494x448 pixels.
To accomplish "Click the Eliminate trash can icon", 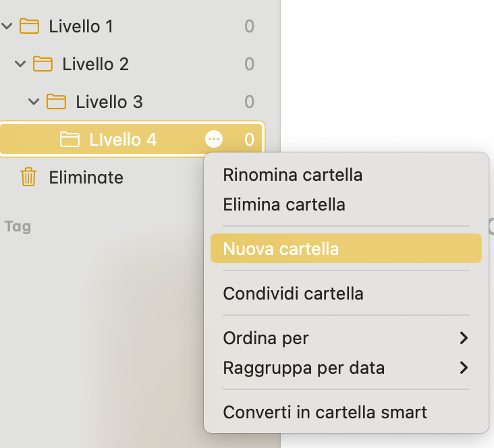I will pyautogui.click(x=28, y=177).
